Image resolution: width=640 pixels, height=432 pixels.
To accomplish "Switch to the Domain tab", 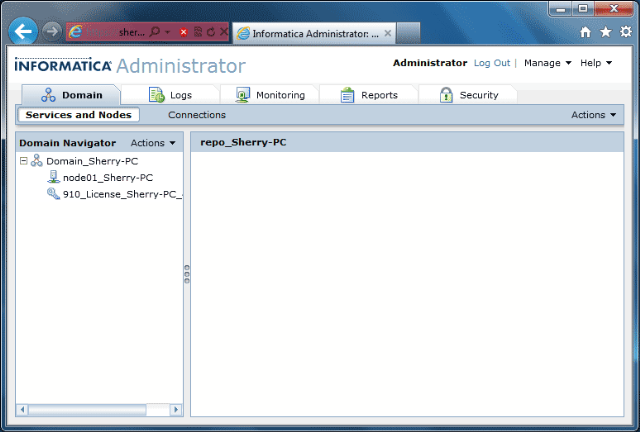I will (71, 95).
